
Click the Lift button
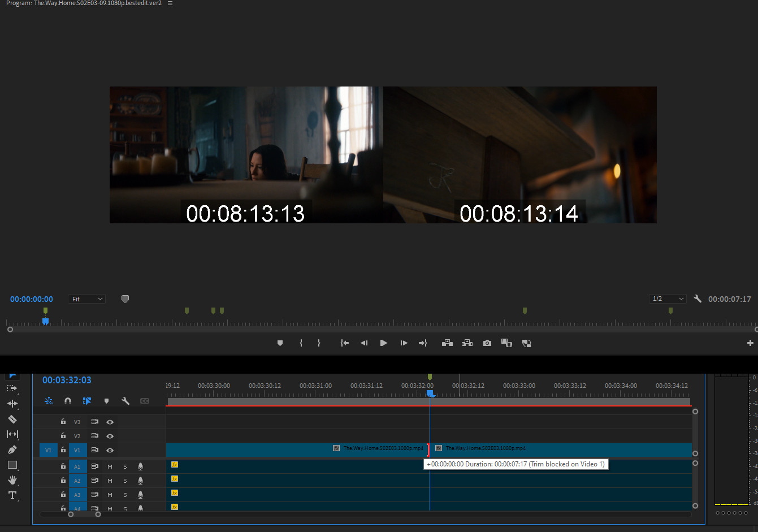pos(447,343)
